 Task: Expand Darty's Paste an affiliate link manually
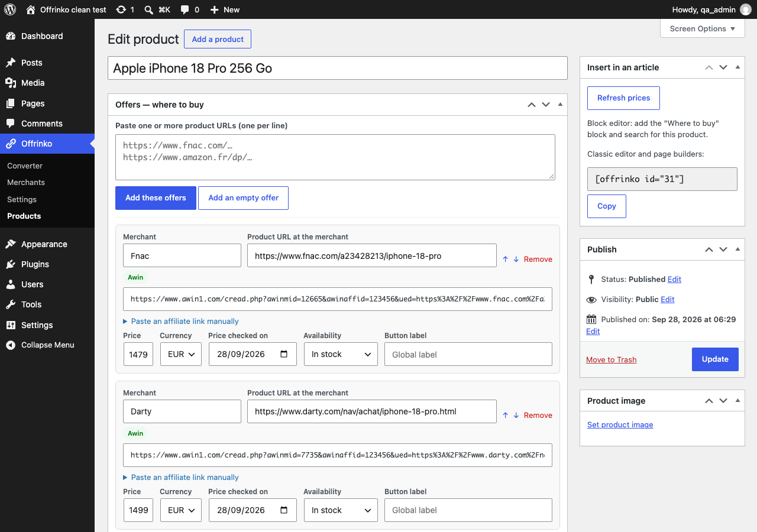181,477
